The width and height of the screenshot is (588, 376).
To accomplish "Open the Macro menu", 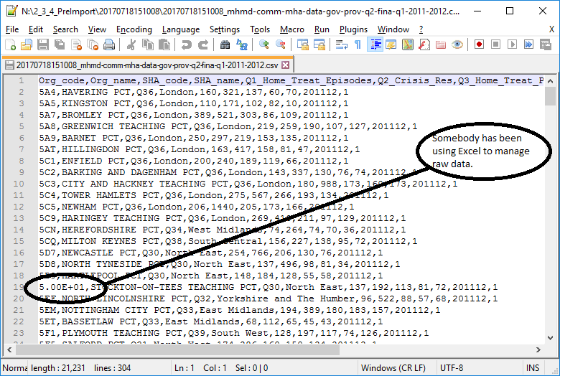I will coord(292,29).
